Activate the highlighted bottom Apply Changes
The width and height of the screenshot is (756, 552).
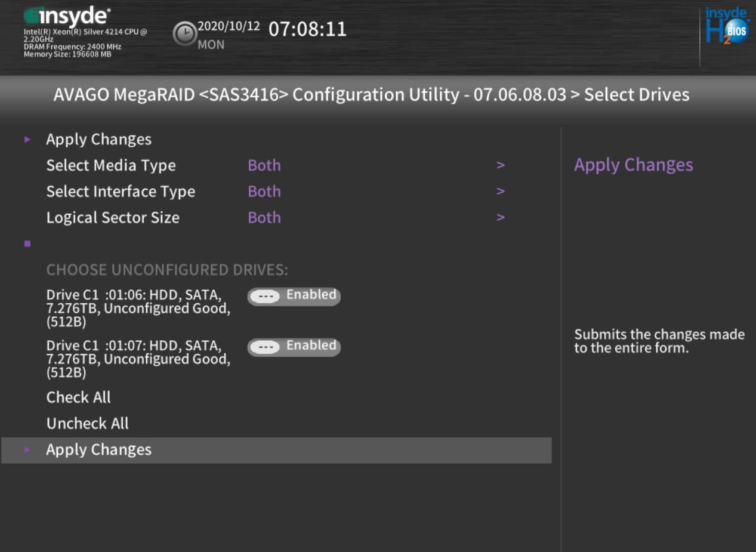tap(276, 450)
